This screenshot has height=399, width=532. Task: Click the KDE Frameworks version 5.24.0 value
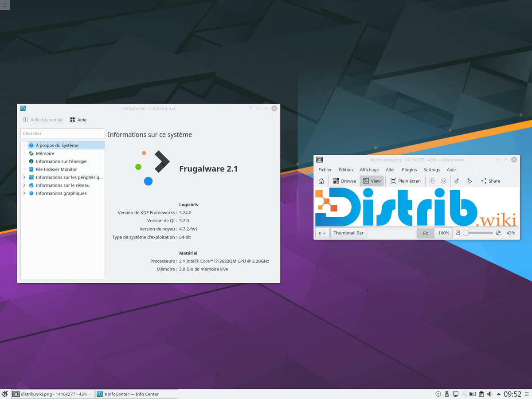coord(185,213)
